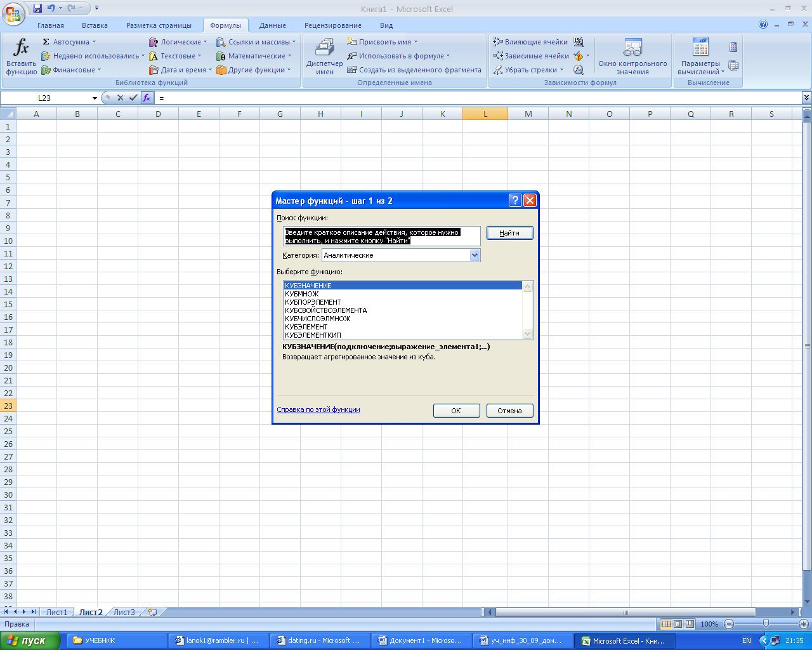Viewport: 812px width, 650px height.
Task: Click the Вставить функцию fx ribbon button
Action: tap(22, 56)
